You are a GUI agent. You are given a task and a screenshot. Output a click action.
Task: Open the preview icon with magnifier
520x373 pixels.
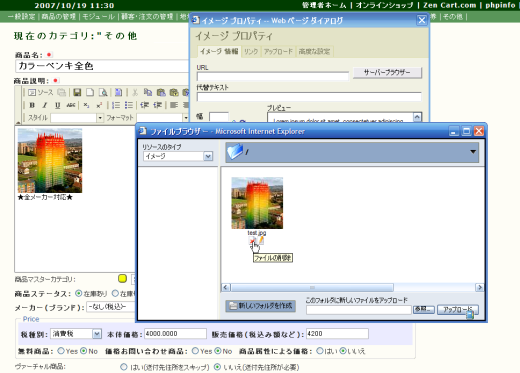tap(103, 92)
